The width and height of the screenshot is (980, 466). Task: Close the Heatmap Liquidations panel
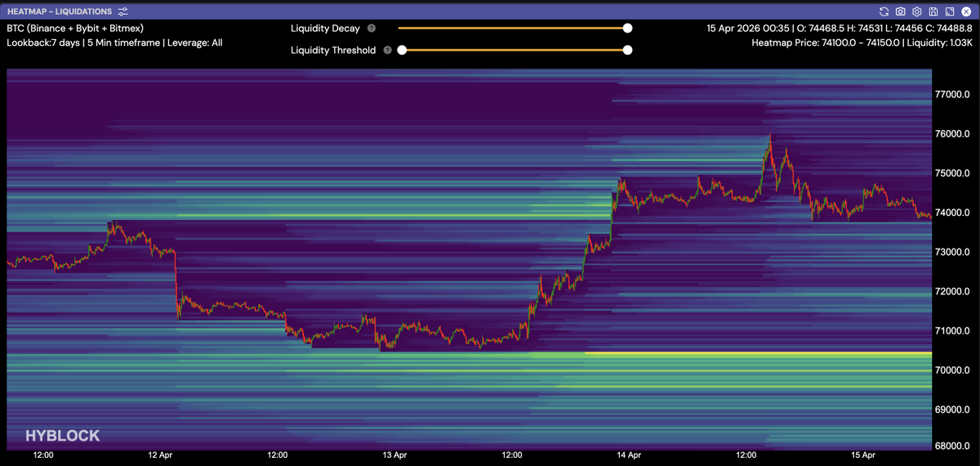(x=966, y=11)
